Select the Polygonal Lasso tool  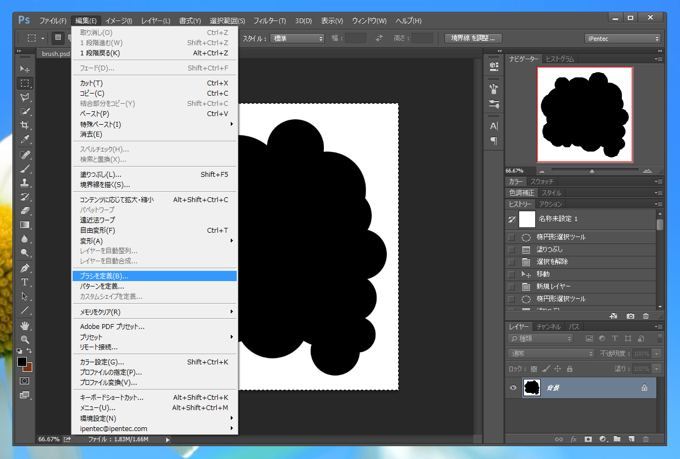coord(25,97)
